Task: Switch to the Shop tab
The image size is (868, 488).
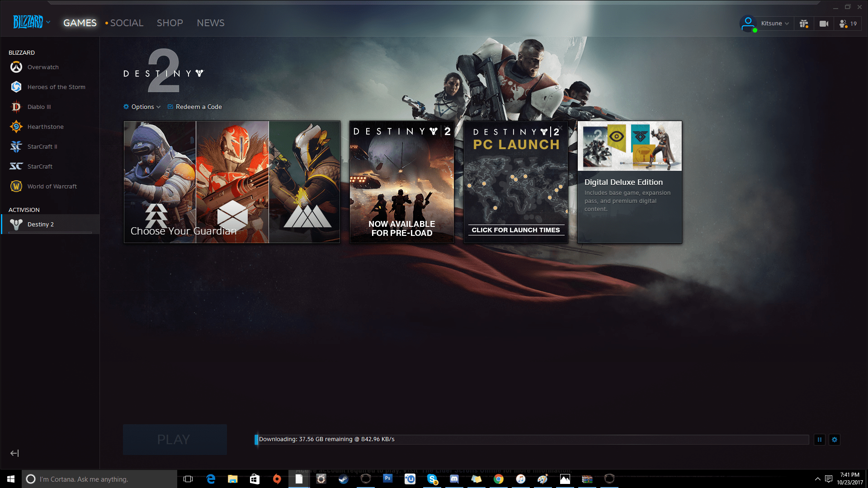Action: [170, 23]
